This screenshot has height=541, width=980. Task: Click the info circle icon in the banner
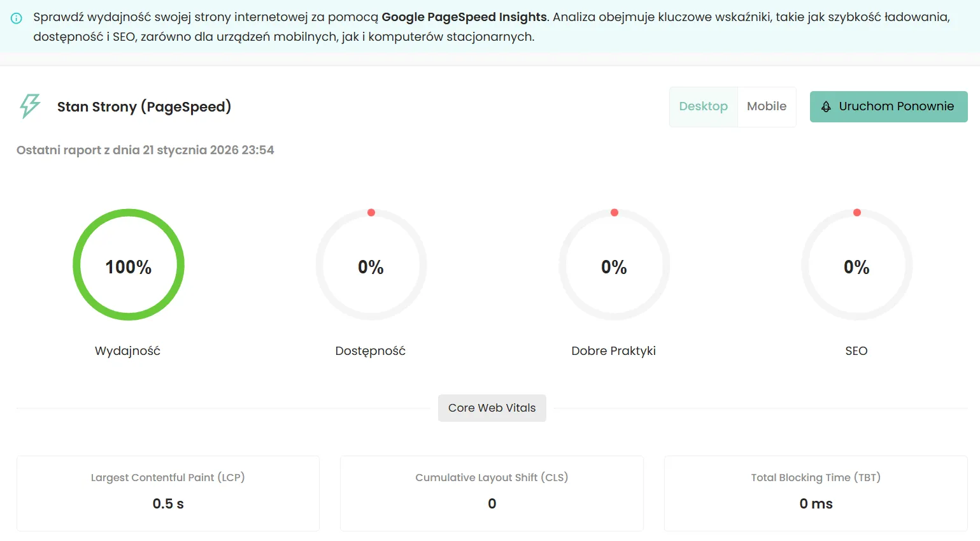click(17, 18)
